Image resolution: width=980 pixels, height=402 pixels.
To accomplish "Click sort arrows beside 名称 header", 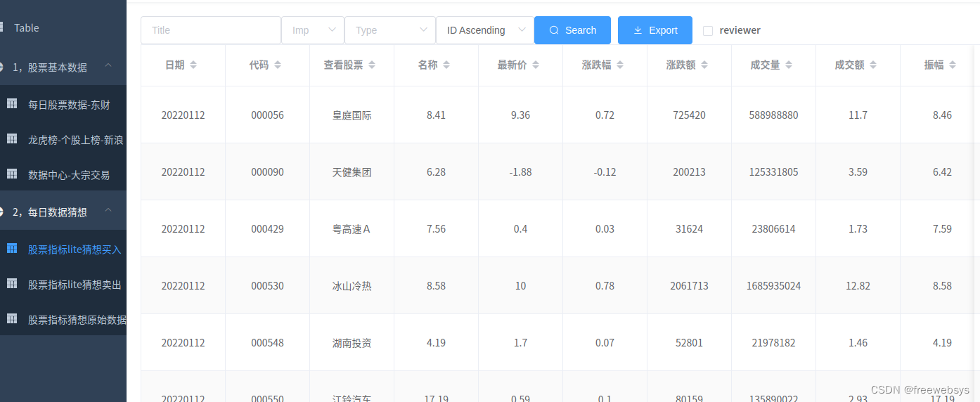I will tap(446, 65).
